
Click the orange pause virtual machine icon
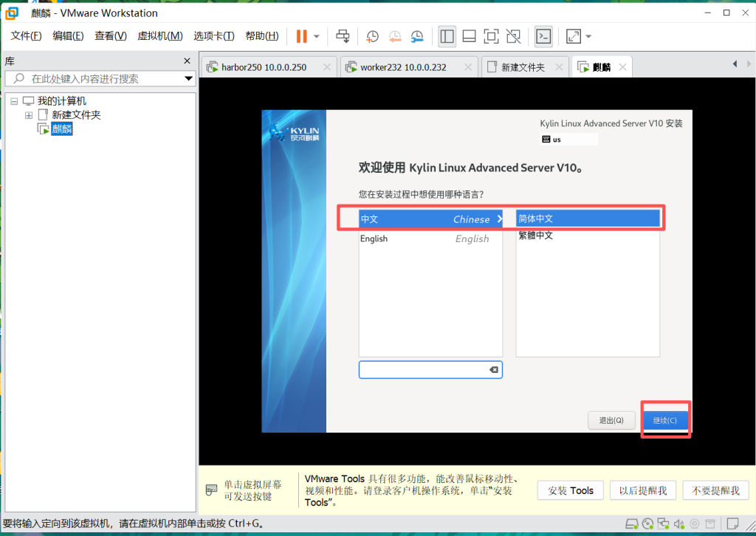pos(301,36)
